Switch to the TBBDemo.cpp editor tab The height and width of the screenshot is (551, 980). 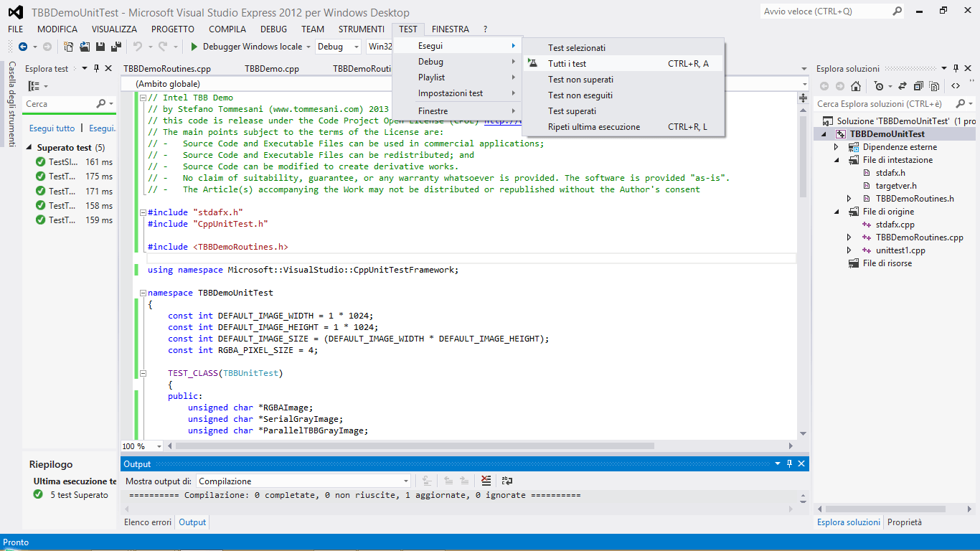[272, 69]
